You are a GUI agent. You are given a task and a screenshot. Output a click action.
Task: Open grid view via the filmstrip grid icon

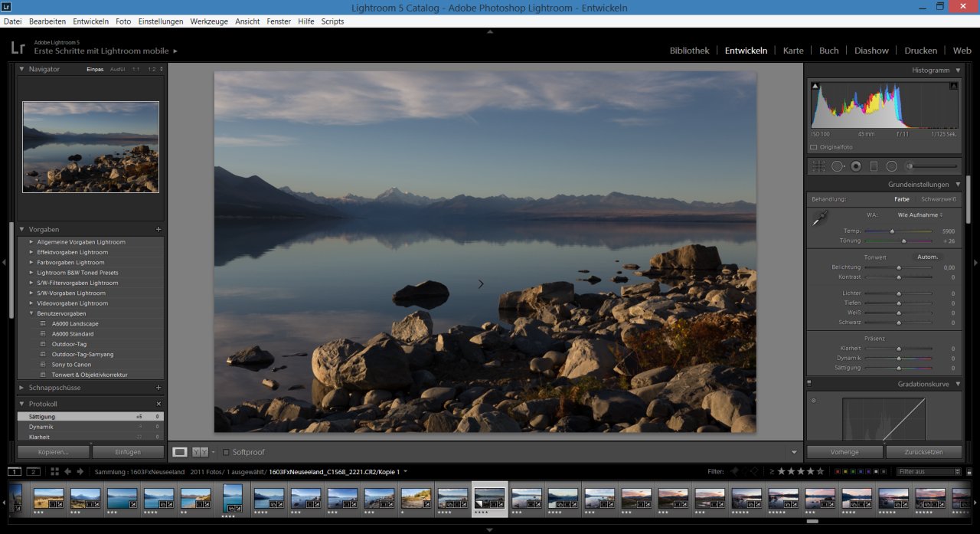tap(54, 472)
